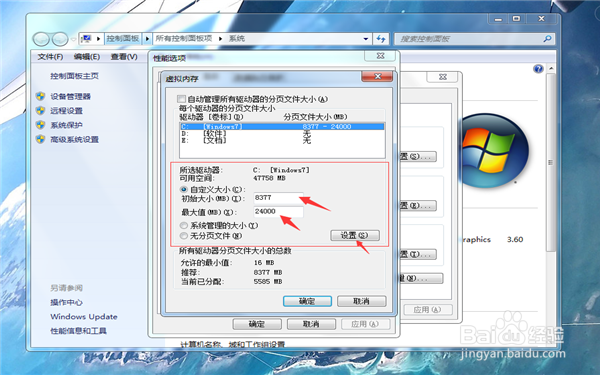Click the Forward navigation arrow button
The width and height of the screenshot is (600, 375).
(60, 39)
